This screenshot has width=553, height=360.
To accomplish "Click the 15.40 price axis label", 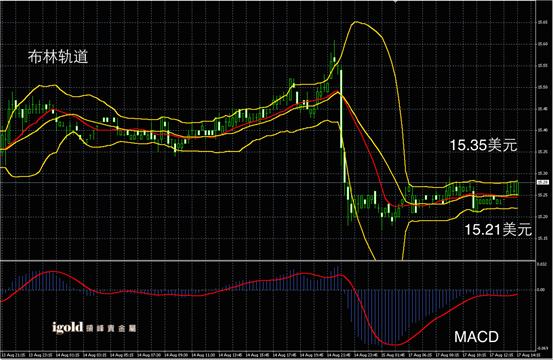I will 542,130.
